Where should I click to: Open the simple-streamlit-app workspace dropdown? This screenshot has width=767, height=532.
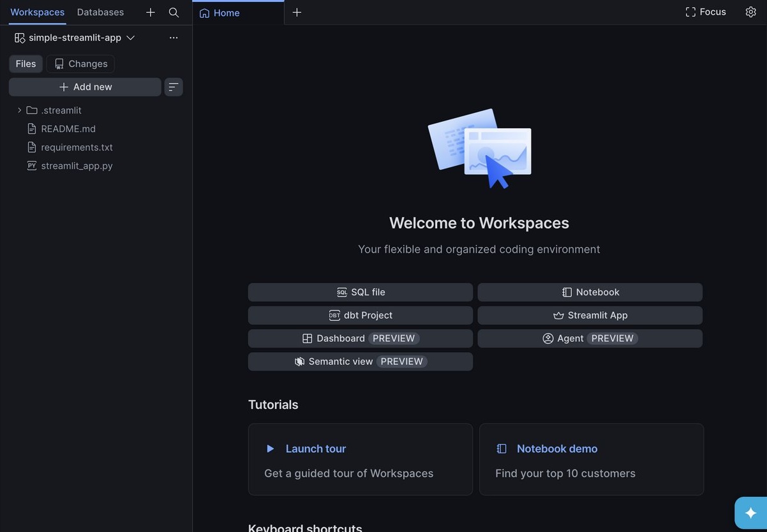[x=75, y=38]
